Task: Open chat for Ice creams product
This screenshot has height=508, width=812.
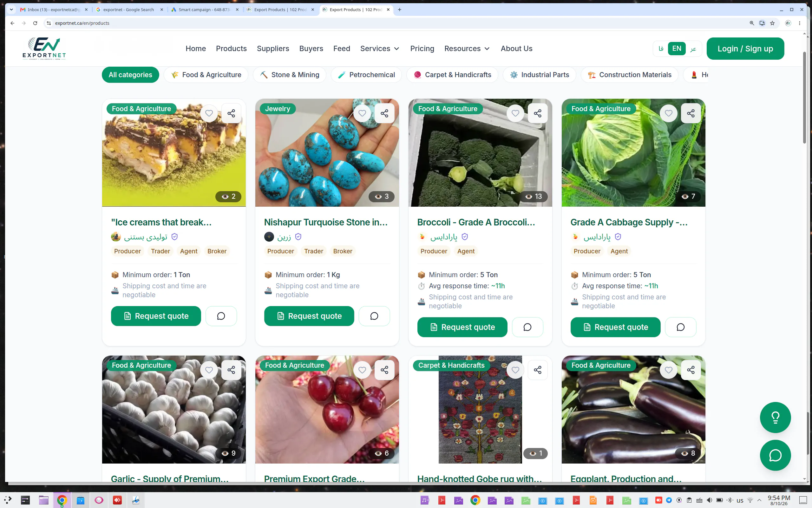Action: point(221,316)
